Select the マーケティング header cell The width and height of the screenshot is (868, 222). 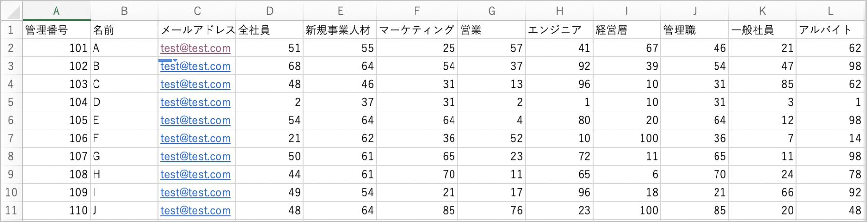(x=417, y=30)
